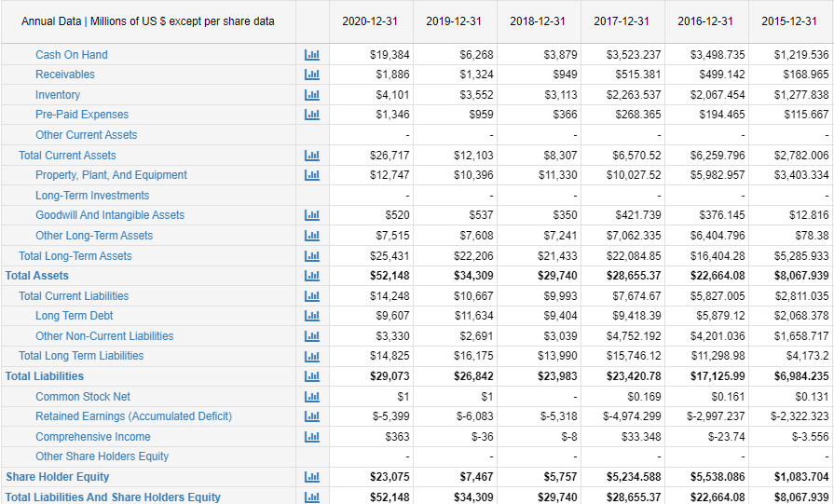Open Property, Plant, And Equipment link
The width and height of the screenshot is (834, 504).
point(111,175)
